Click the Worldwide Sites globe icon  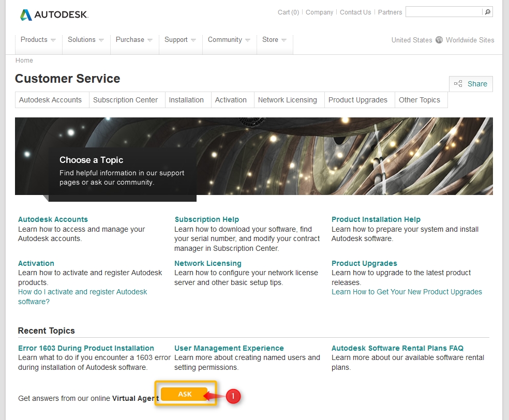(x=439, y=40)
